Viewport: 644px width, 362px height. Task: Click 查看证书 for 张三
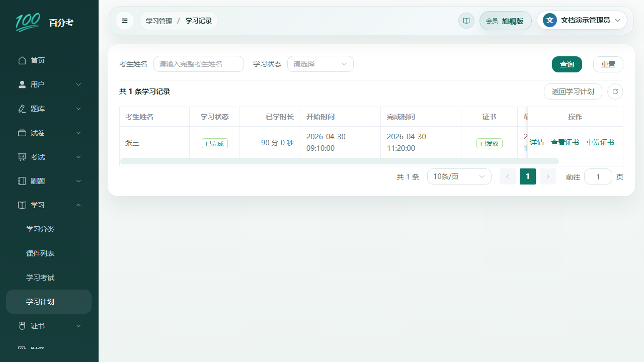pos(565,142)
